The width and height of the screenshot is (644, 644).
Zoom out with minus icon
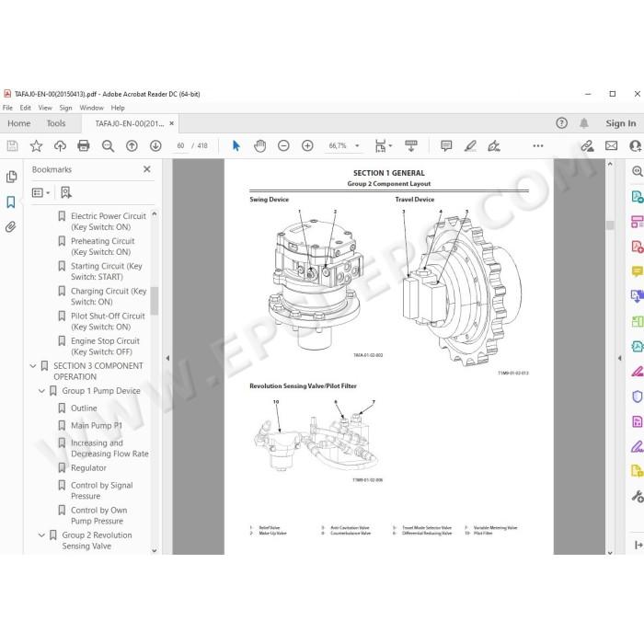(x=283, y=145)
